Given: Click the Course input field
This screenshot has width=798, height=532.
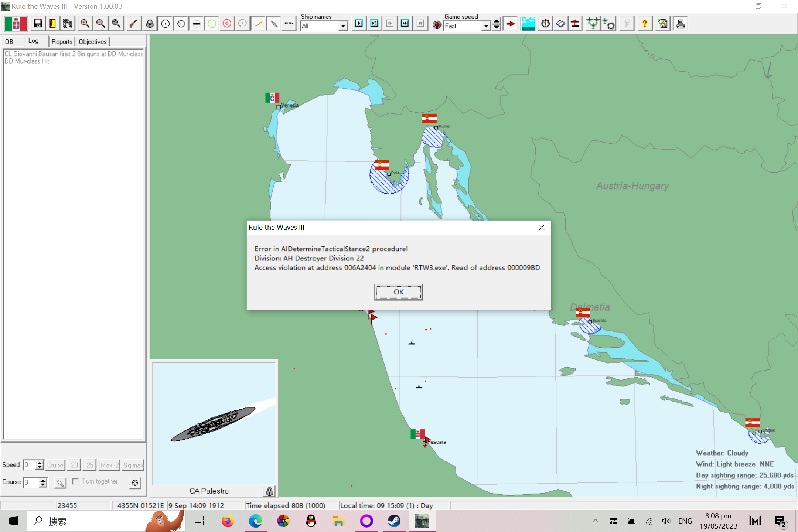Looking at the screenshot, I should pyautogui.click(x=31, y=482).
